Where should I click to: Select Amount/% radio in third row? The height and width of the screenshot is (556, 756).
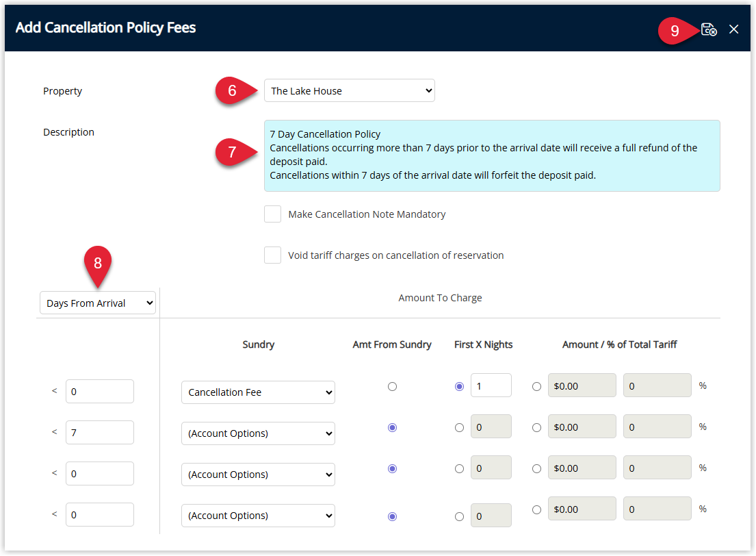[x=536, y=468]
